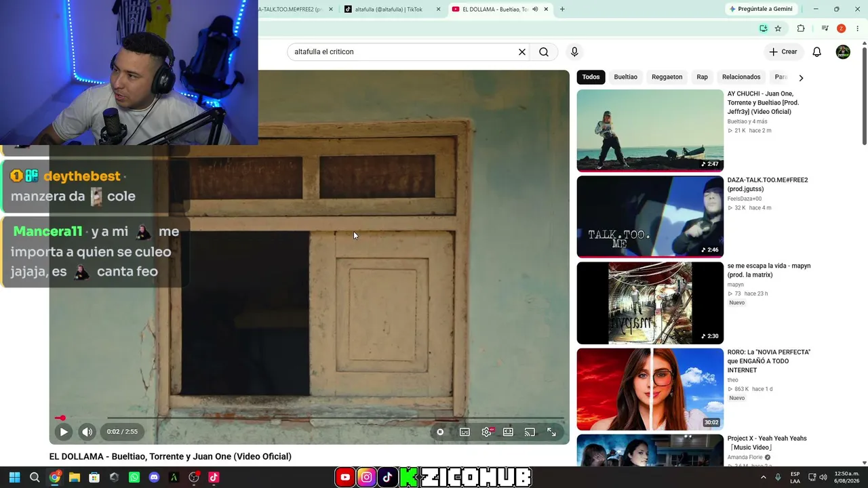Open the player settings gear

tap(486, 432)
